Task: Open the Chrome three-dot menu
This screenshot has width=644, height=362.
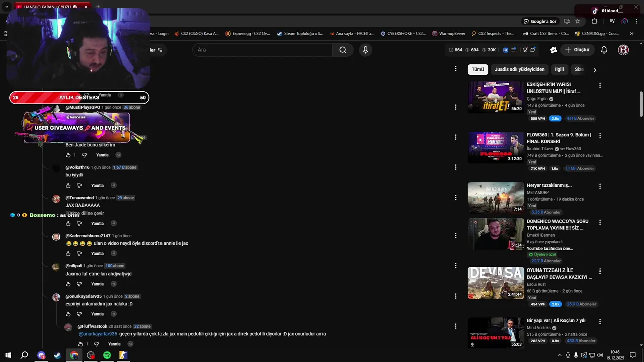Action: [x=637, y=21]
